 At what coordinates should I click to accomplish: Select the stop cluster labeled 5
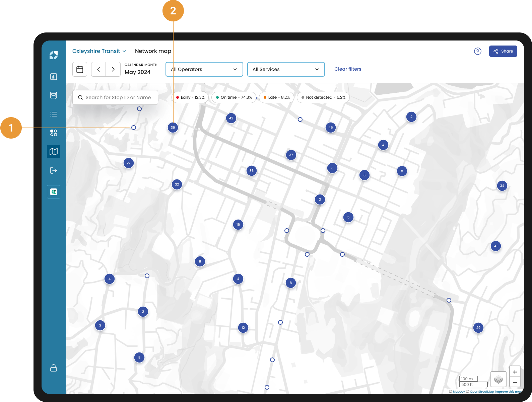pos(348,217)
